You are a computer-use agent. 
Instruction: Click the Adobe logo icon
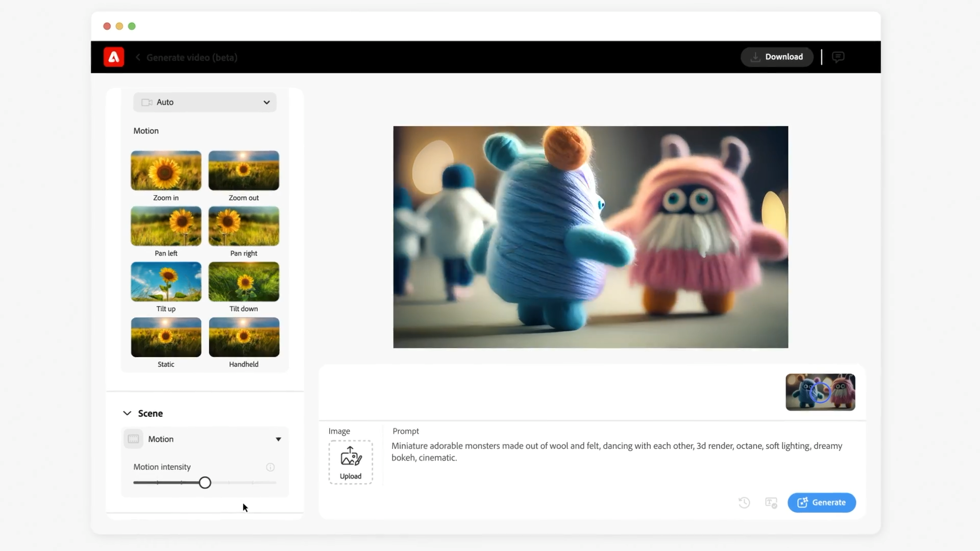[114, 57]
